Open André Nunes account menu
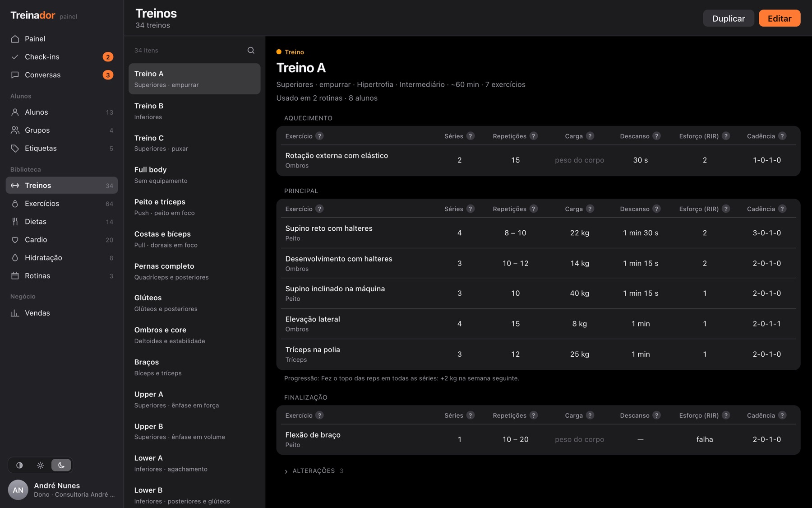The image size is (812, 508). point(62,489)
